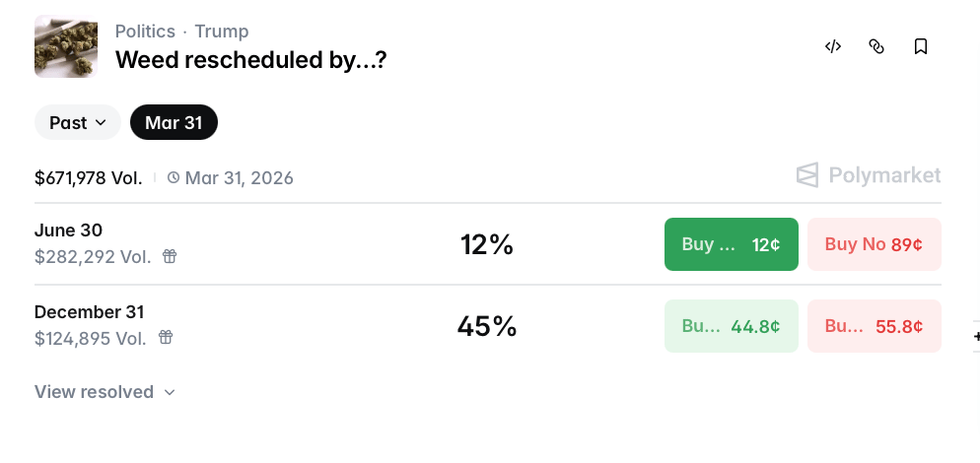Open the Trump tag link
This screenshot has width=980, height=463.
[x=222, y=32]
